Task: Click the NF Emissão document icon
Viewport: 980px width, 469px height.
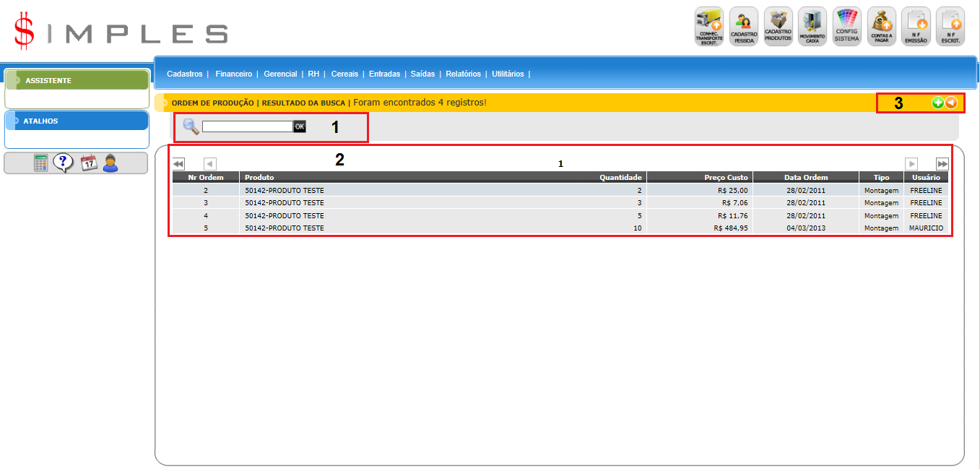Action: [915, 27]
